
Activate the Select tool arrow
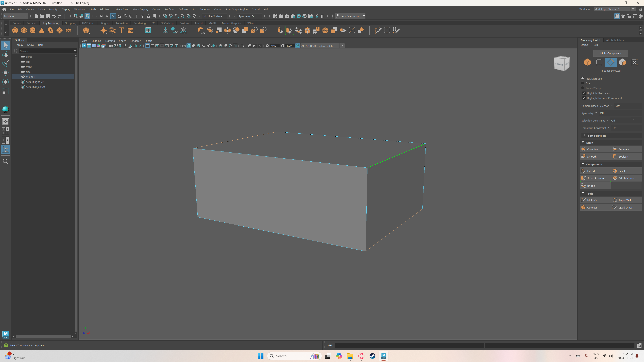6,45
